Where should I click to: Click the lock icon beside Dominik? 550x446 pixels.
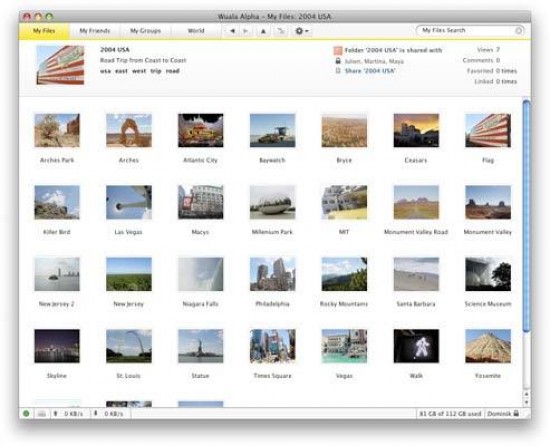(x=516, y=413)
